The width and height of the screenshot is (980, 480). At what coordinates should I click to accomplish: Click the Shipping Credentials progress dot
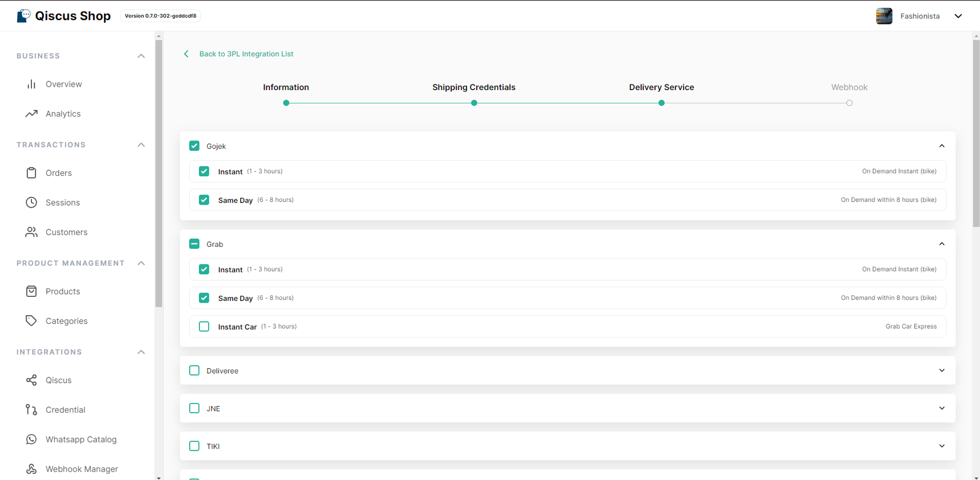coord(474,103)
